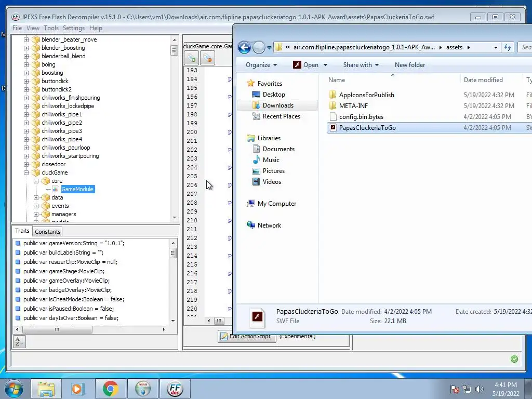Open the Tools menu in JPEXS

pos(51,28)
